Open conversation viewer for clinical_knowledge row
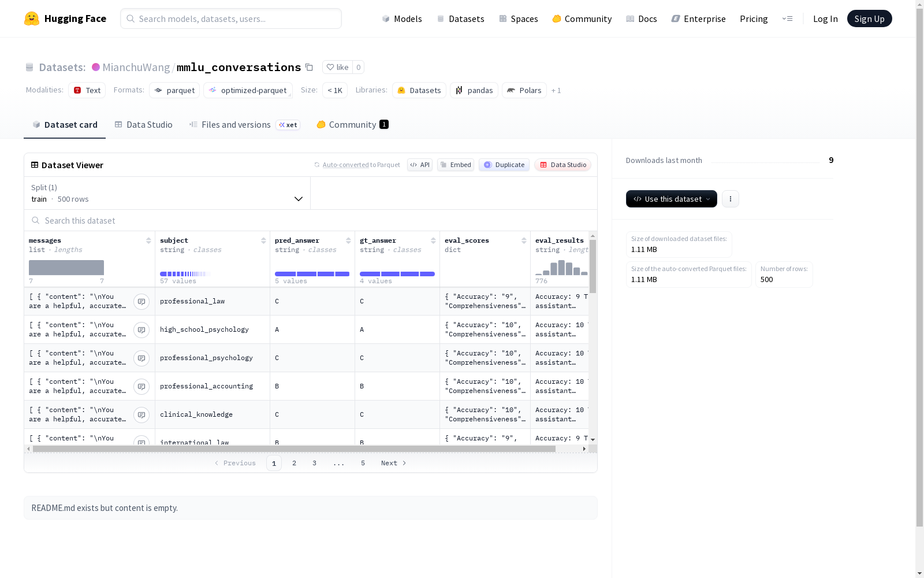This screenshot has width=924, height=578. pyautogui.click(x=141, y=415)
